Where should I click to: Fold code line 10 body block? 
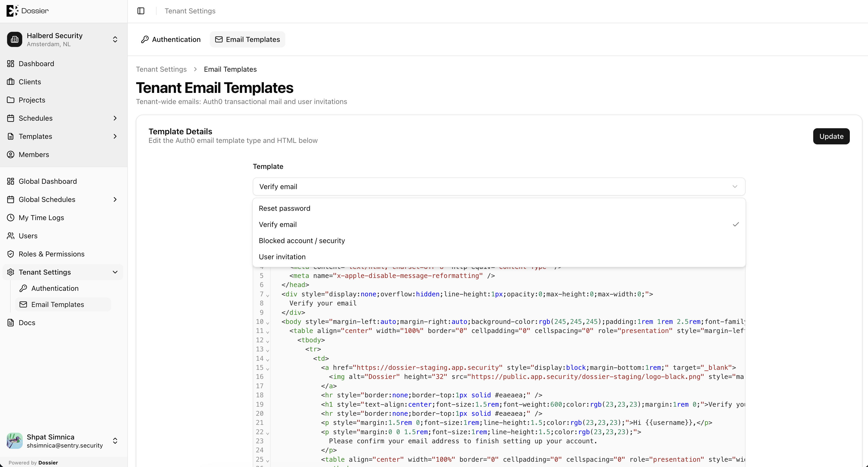tap(268, 323)
